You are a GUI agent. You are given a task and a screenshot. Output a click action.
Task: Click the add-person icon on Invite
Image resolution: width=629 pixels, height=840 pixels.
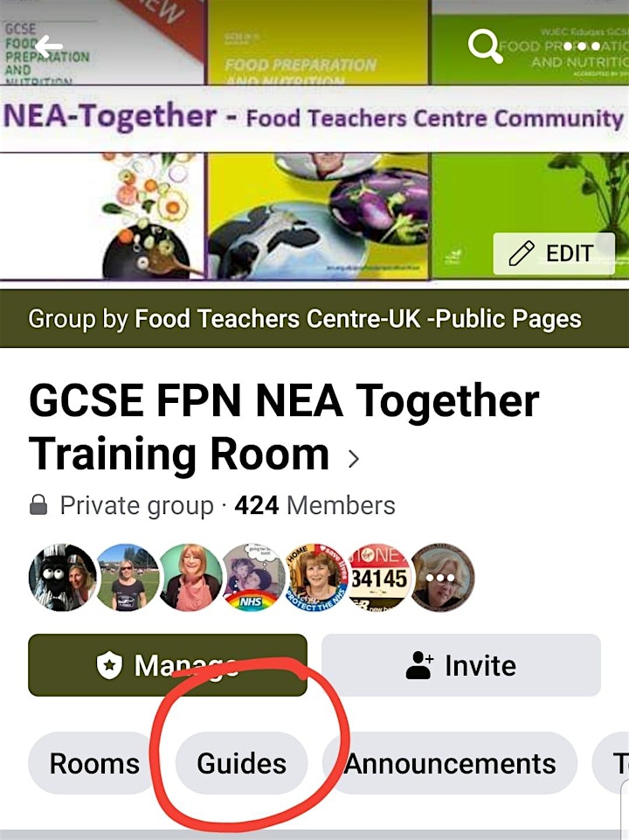coord(419,665)
